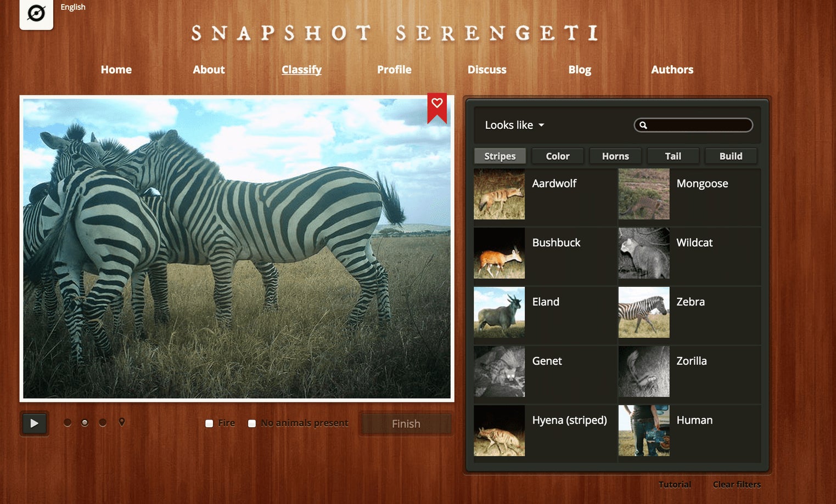Tick the Fire checkbox
The width and height of the screenshot is (836, 504).
tap(209, 423)
